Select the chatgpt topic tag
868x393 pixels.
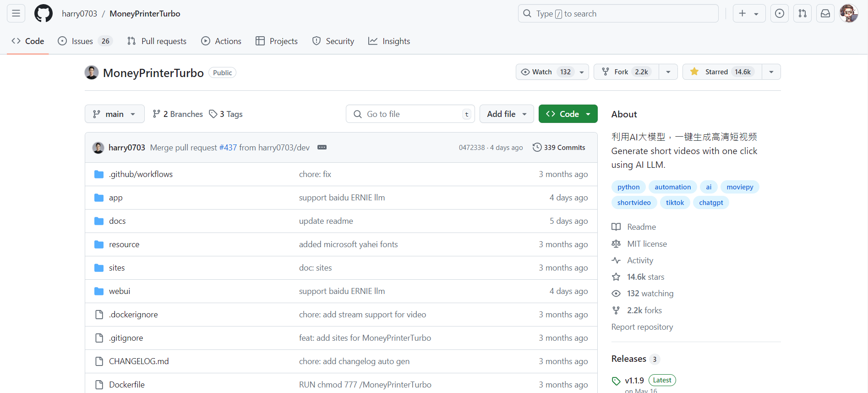point(711,202)
